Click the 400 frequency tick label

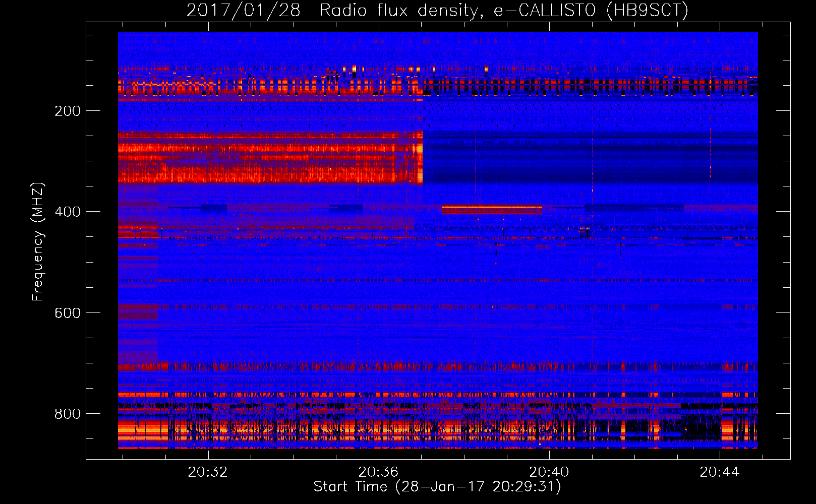68,212
